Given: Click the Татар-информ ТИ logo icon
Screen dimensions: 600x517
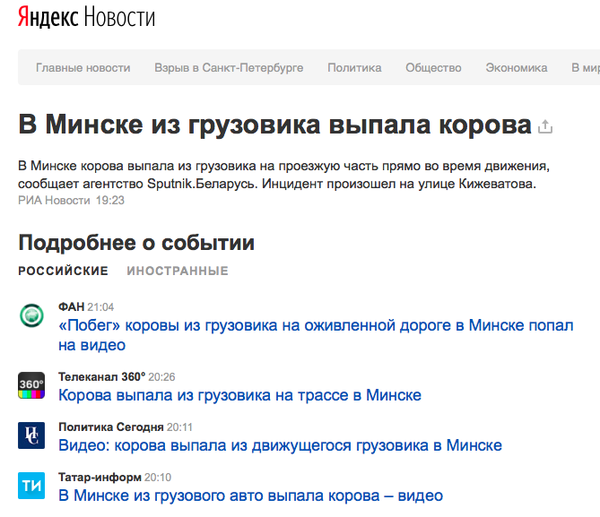Looking at the screenshot, I should click(32, 485).
